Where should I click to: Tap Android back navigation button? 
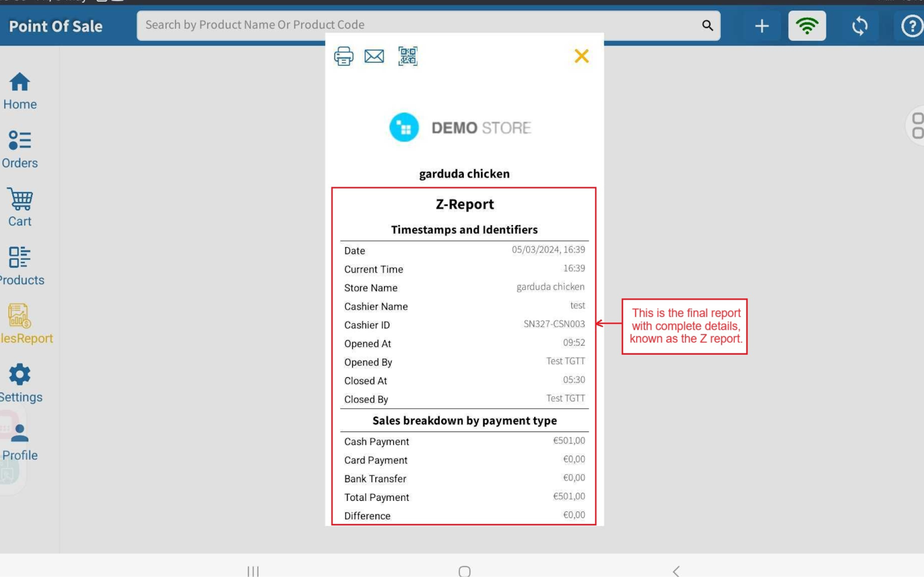coord(676,571)
